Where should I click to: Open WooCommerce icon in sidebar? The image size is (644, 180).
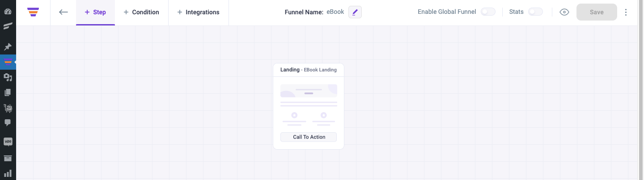(8, 142)
